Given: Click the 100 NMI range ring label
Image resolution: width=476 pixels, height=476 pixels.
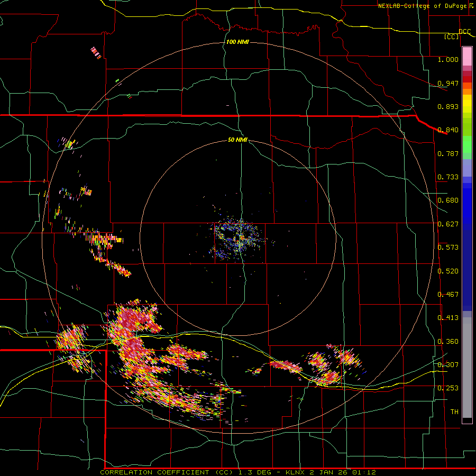Looking at the screenshot, I should 237,42.
